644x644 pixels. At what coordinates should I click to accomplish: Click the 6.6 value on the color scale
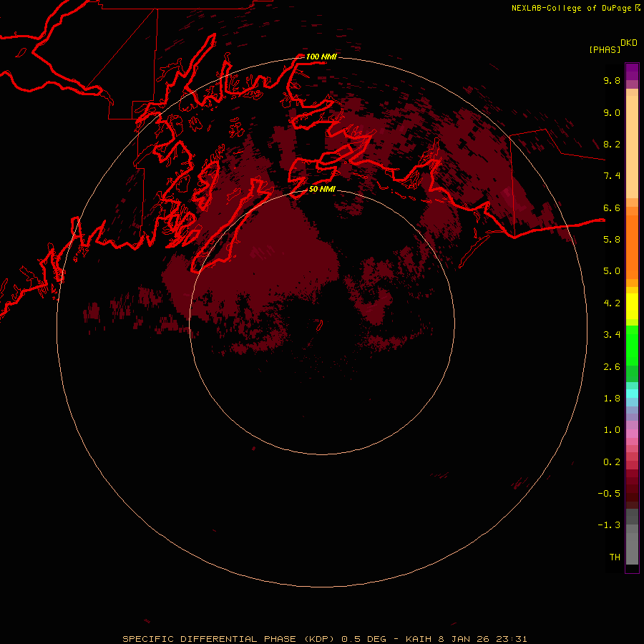coord(612,208)
